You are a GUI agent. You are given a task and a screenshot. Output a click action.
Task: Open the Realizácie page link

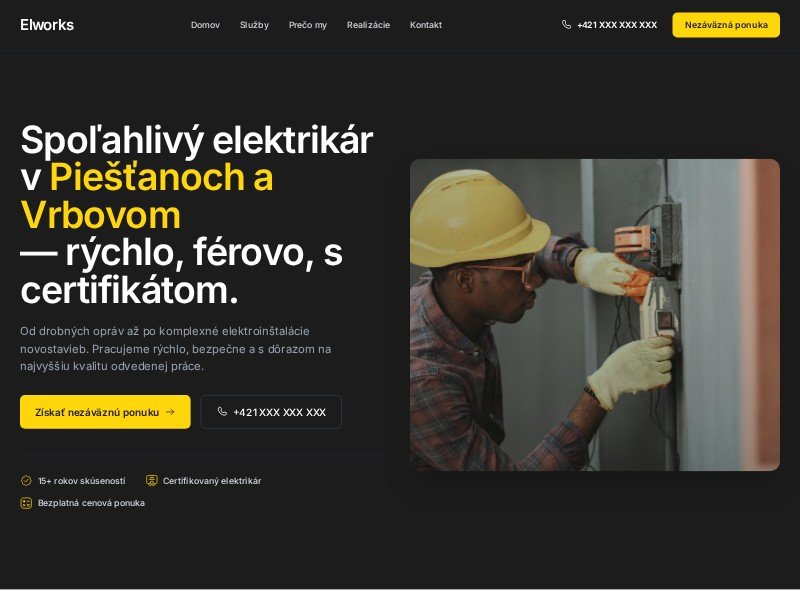[x=368, y=25]
